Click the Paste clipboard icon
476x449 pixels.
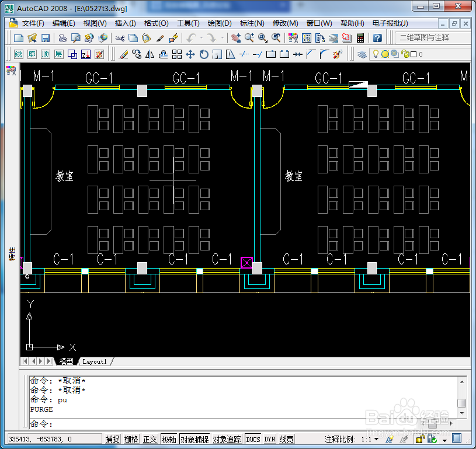[147, 38]
